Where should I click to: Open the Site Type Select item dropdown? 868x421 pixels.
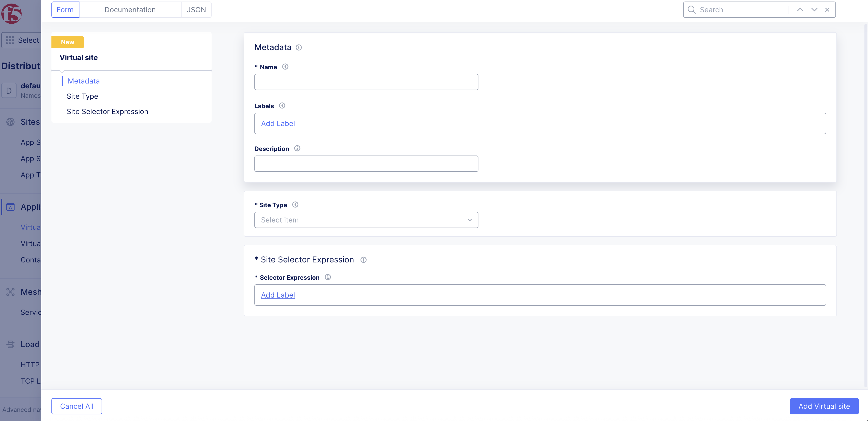pyautogui.click(x=366, y=220)
